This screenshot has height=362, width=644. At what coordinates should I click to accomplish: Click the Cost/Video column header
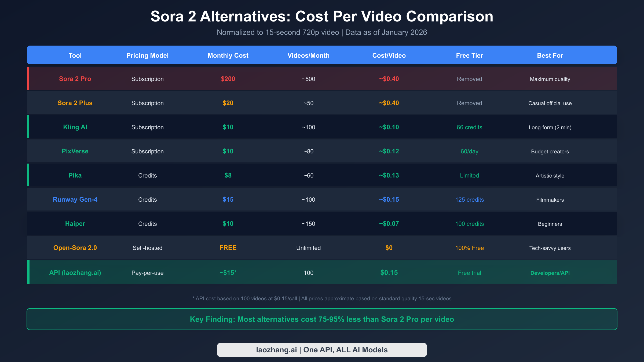pos(389,55)
